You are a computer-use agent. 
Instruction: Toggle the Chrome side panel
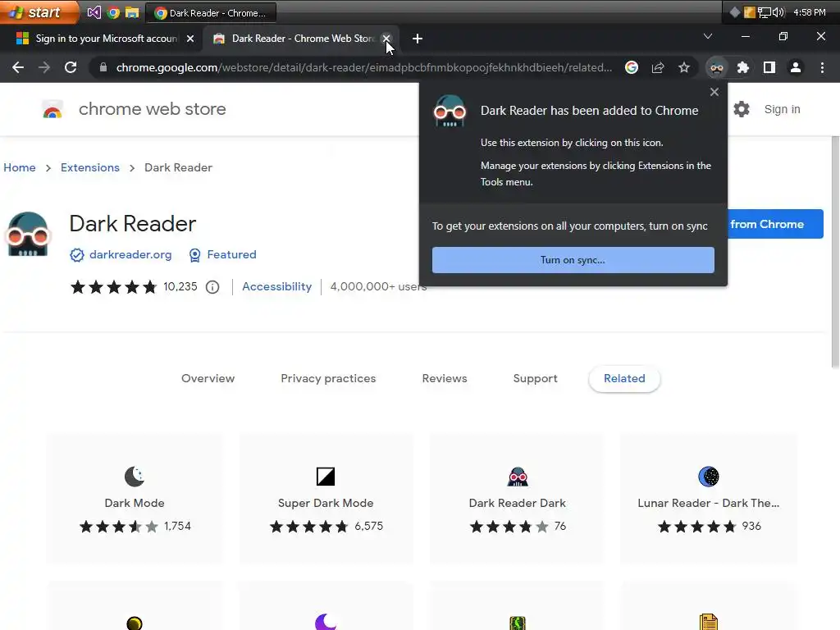pos(769,67)
